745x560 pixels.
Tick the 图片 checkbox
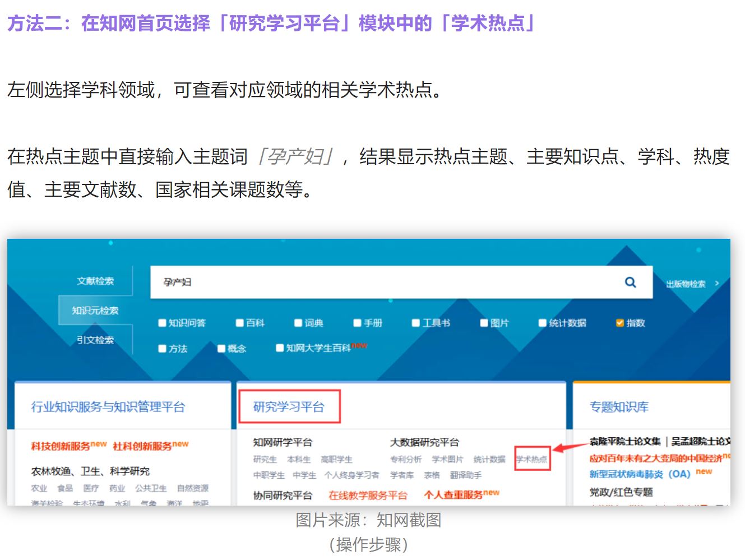484,323
